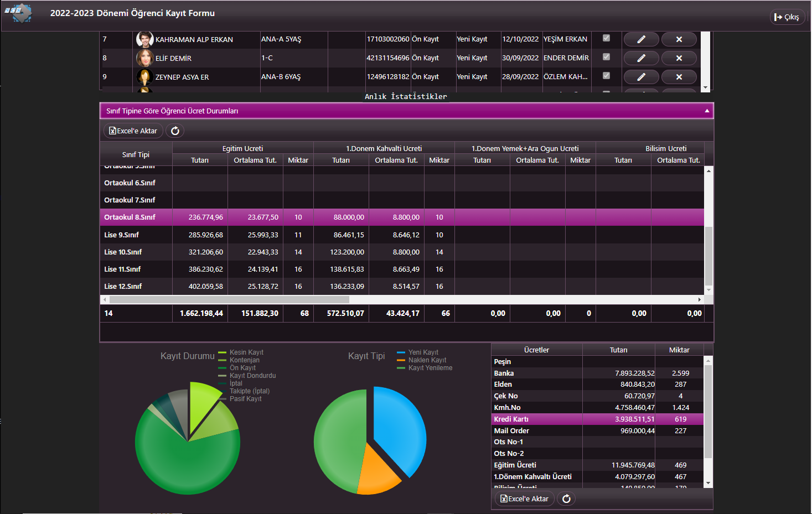Toggle Kontenjan legend item
This screenshot has height=514, width=812.
[239, 360]
